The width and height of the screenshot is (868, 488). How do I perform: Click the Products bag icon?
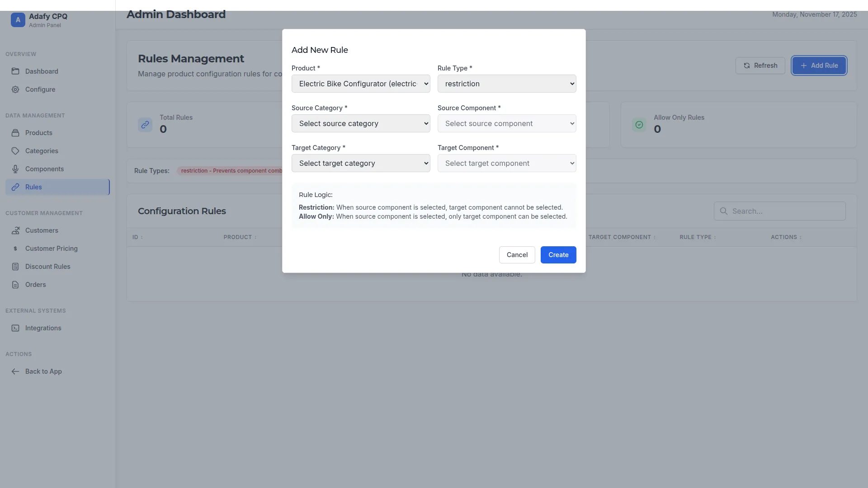15,133
